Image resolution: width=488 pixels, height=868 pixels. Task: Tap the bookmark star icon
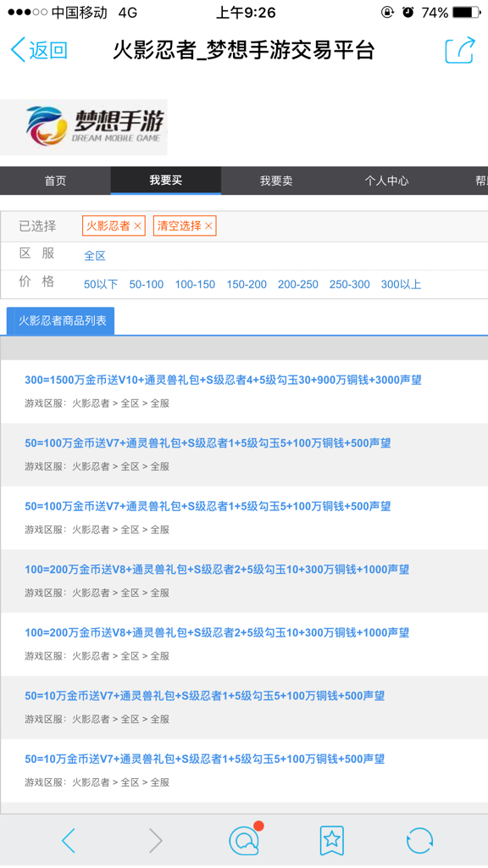pyautogui.click(x=332, y=840)
